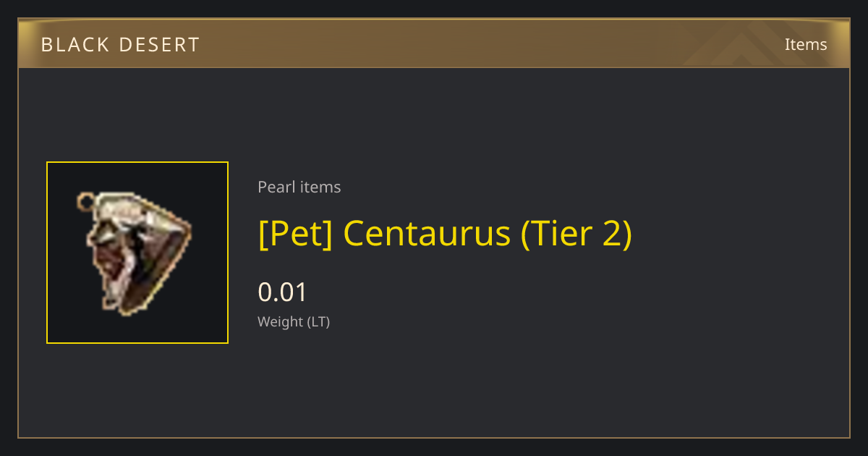
Task: Select the Pearl items category text
Action: pyautogui.click(x=299, y=187)
